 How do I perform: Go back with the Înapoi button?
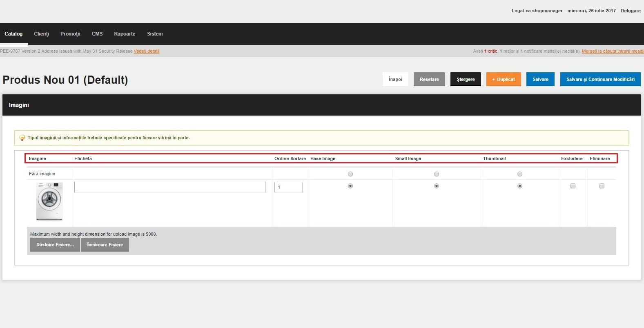[x=395, y=79]
